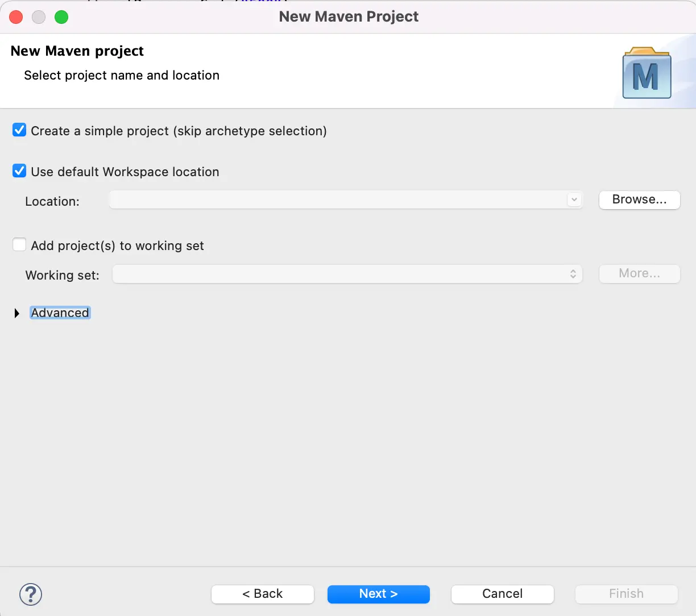Select the Advanced highlighted label
Viewport: 696px width, 616px height.
click(x=60, y=313)
